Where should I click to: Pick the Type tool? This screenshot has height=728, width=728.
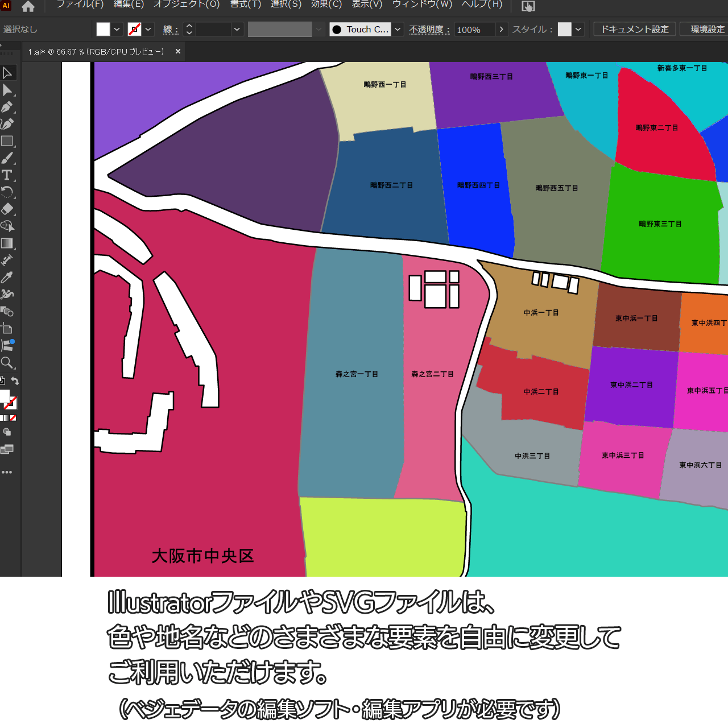tap(7, 175)
